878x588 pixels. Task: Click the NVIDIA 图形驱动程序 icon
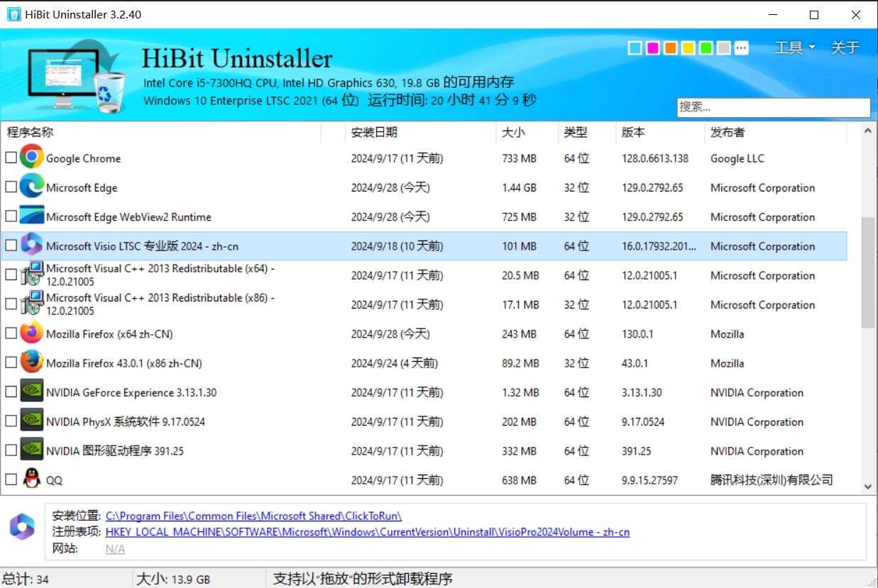tap(32, 450)
